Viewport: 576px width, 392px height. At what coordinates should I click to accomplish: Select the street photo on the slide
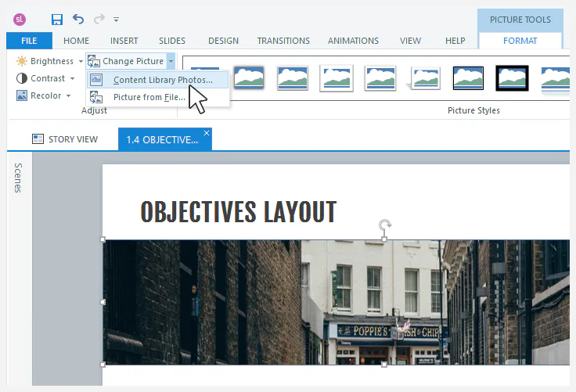pyautogui.click(x=336, y=302)
